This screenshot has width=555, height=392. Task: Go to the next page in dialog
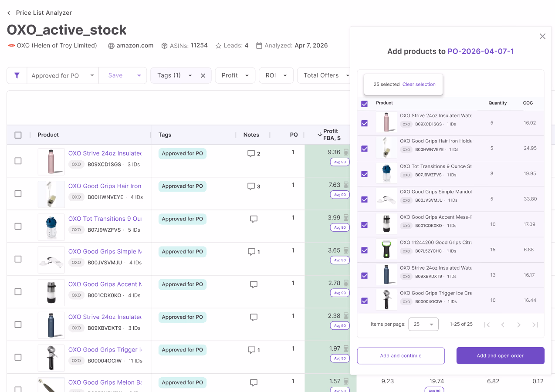tap(519, 324)
